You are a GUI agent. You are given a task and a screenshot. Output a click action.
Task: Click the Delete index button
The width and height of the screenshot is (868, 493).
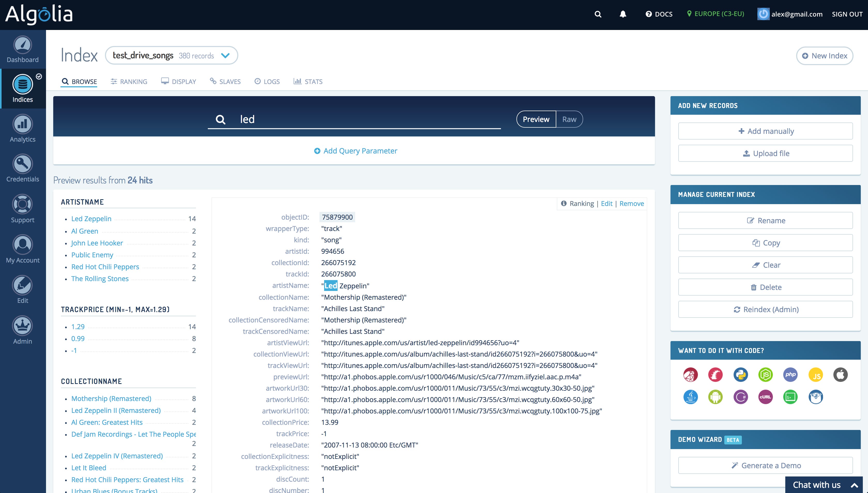pos(765,287)
